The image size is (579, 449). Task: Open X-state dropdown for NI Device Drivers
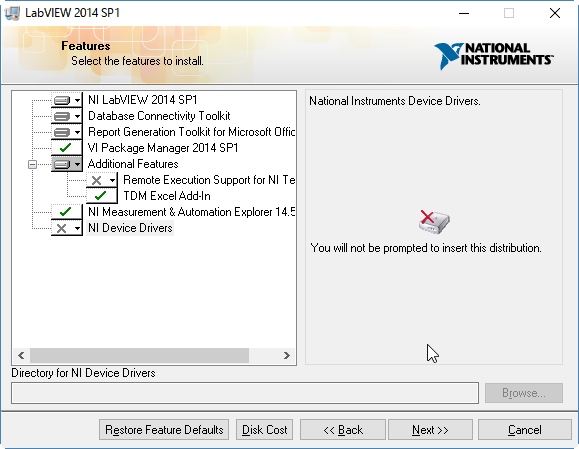coord(77,229)
